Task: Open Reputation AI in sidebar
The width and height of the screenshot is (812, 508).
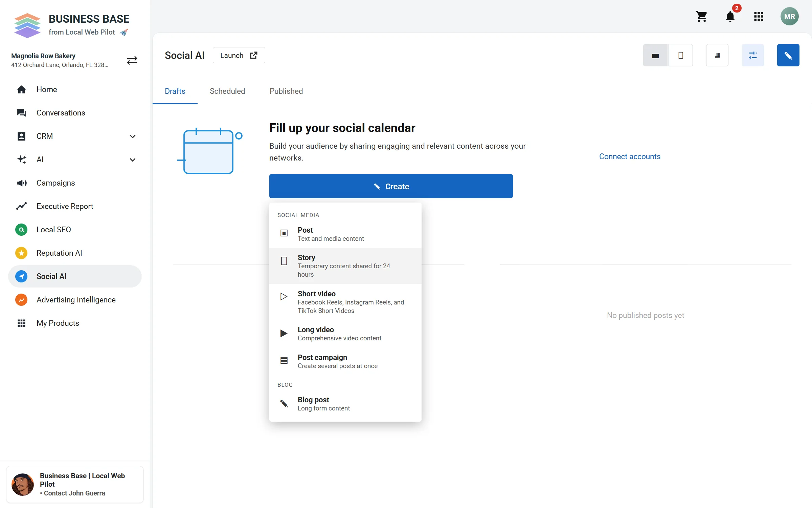Action: click(75, 253)
